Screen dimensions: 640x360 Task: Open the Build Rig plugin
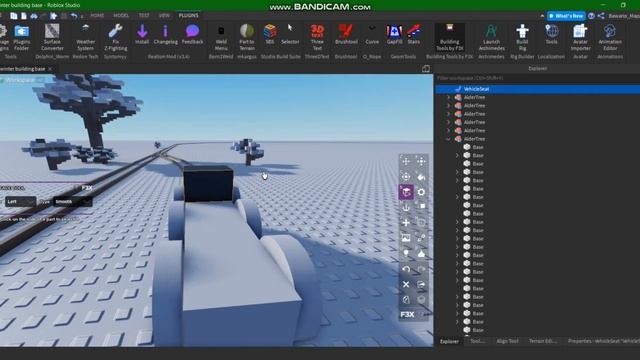[522, 37]
